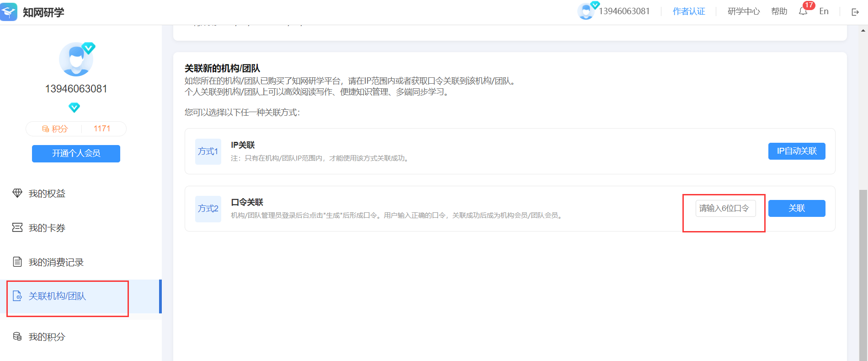Viewport: 868px width, 361px height.
Task: Focus the 请输入6位口令 input field
Action: (x=725, y=208)
